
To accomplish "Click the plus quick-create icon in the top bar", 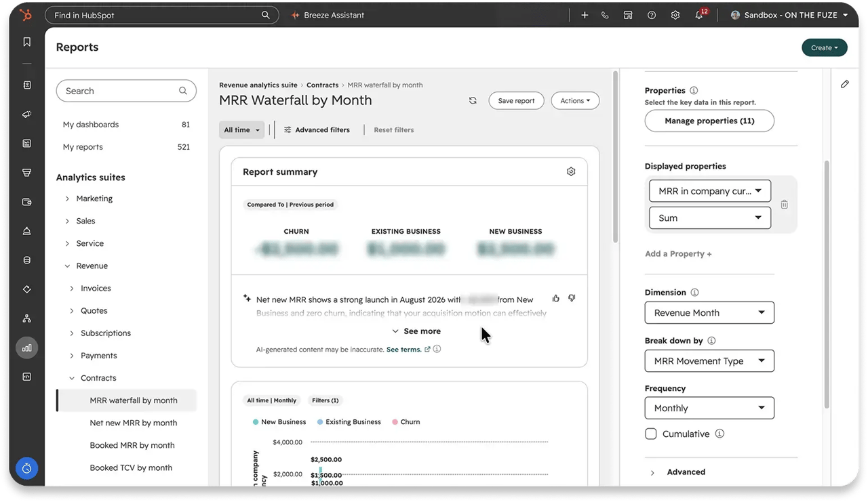I will 585,15.
